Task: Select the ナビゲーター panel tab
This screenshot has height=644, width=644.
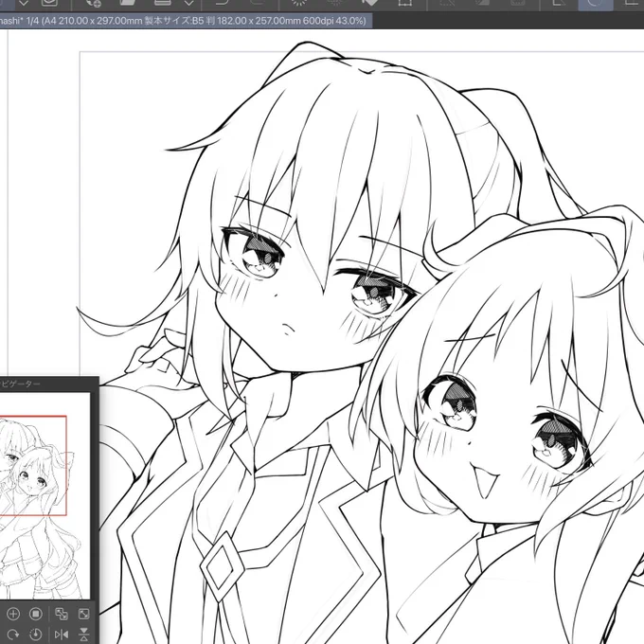Action: (20, 384)
